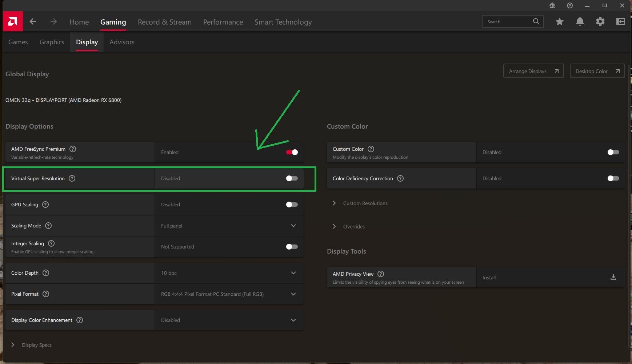Click the bug report icon

click(552, 5)
